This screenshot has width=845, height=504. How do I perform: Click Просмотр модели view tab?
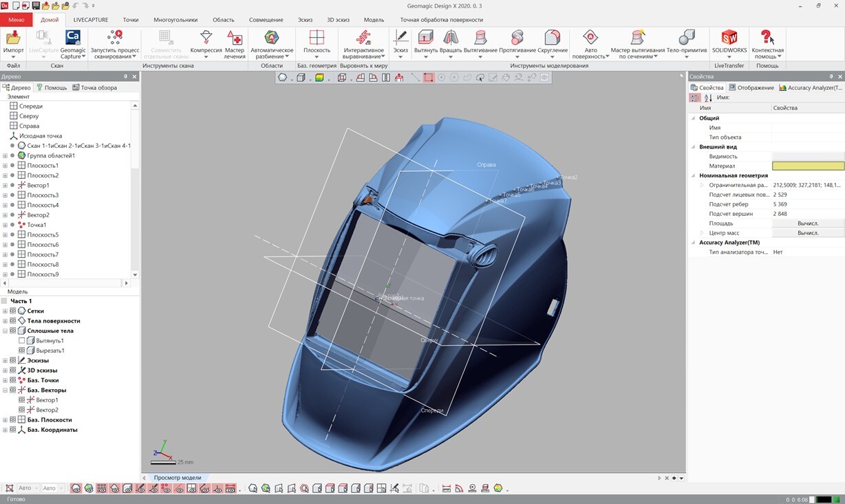pos(178,478)
